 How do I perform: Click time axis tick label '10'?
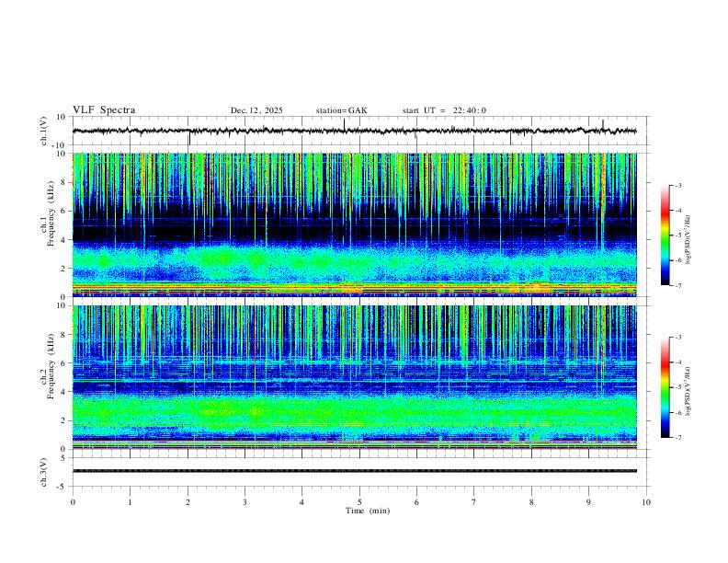646,502
